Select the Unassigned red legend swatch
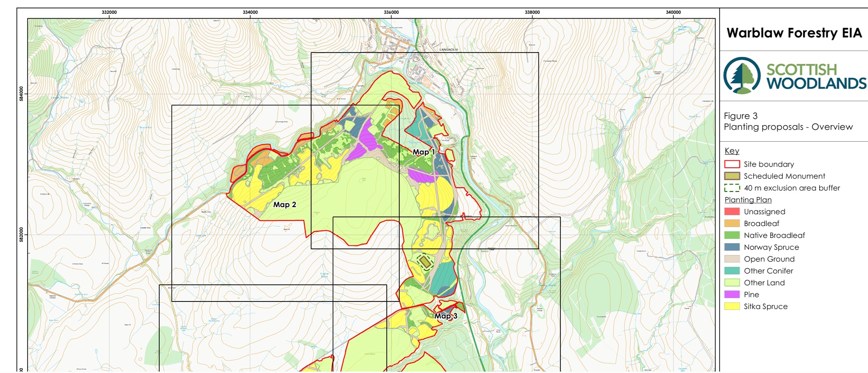The height and width of the screenshot is (373, 868). tap(732, 211)
